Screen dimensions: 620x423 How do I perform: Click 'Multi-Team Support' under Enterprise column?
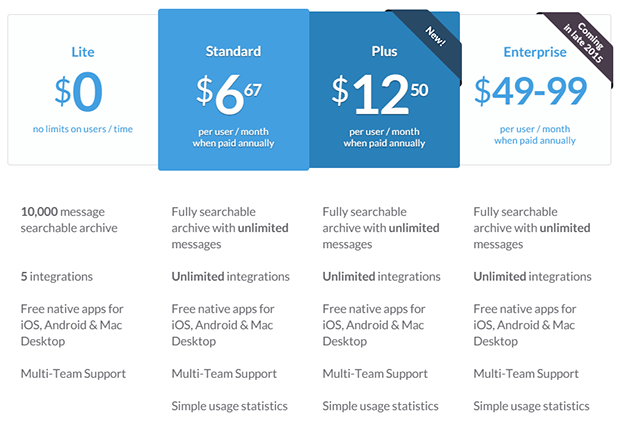click(526, 374)
